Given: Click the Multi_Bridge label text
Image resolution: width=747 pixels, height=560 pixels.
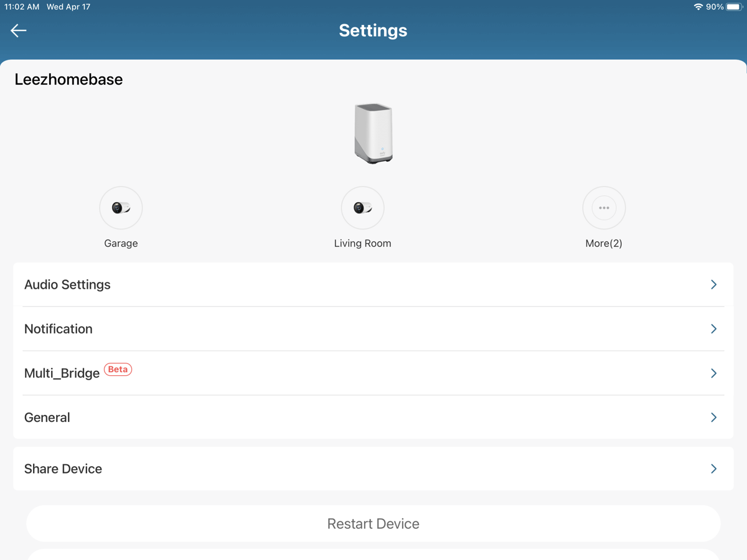Looking at the screenshot, I should pos(62,373).
